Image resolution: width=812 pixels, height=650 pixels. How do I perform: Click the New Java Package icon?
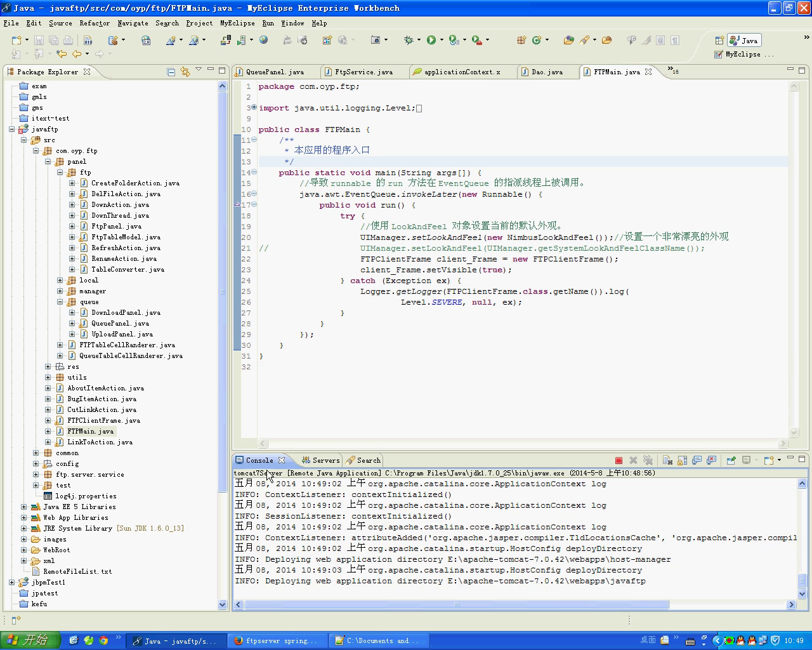click(x=521, y=40)
